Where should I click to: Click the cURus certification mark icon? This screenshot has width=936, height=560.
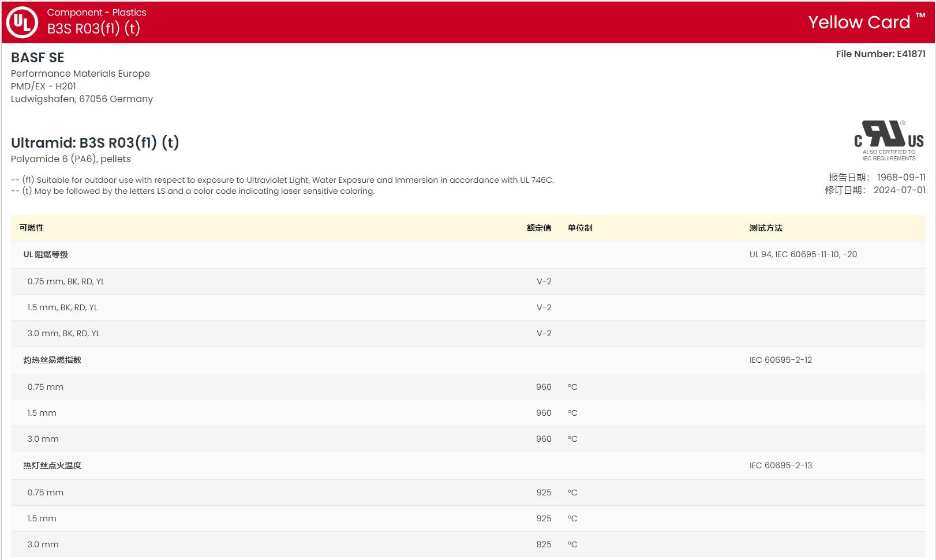(889, 141)
